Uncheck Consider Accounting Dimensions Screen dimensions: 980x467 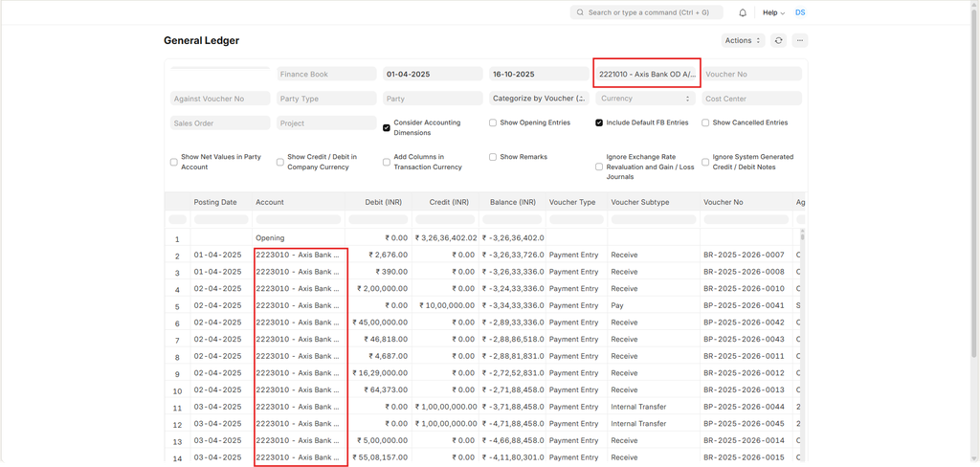click(x=387, y=127)
